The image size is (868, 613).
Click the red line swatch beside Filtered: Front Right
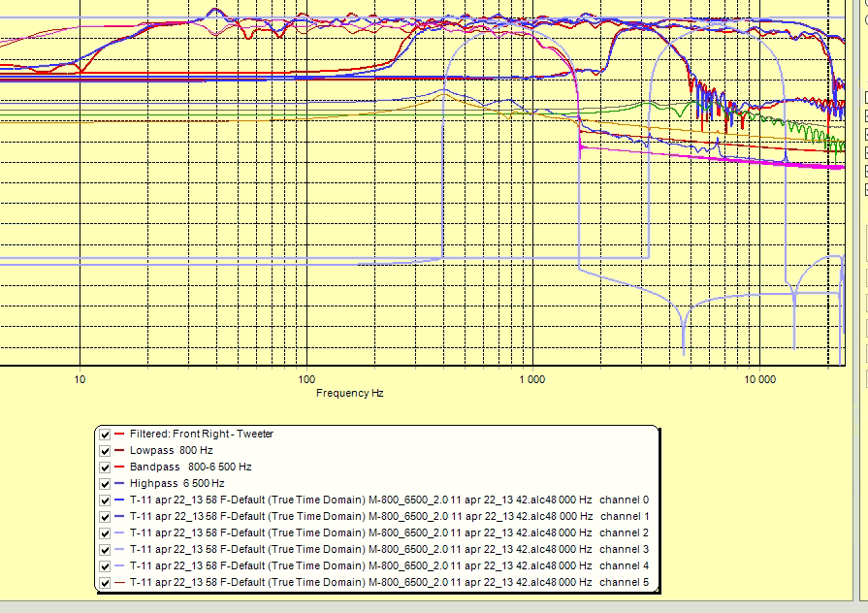119,435
